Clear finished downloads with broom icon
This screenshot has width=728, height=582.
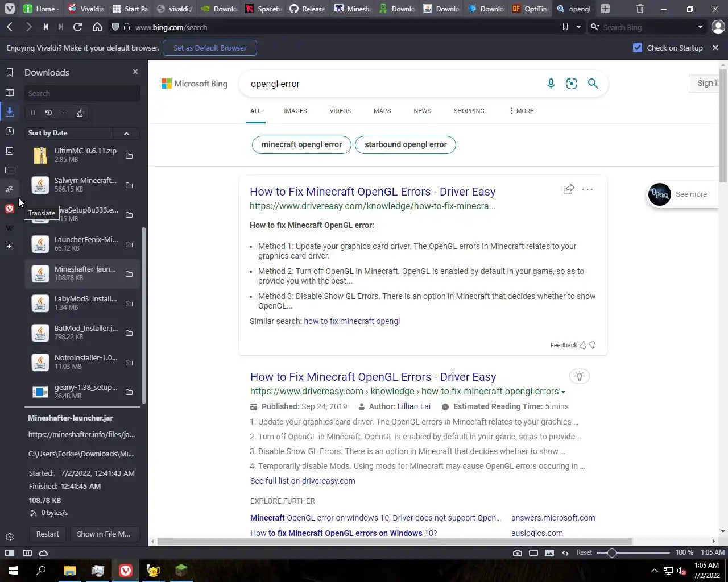(x=81, y=113)
